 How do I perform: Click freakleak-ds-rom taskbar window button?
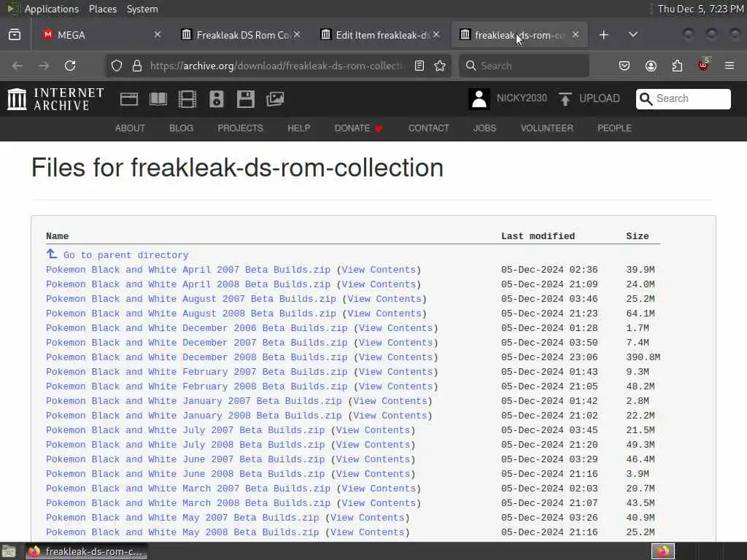(86, 551)
